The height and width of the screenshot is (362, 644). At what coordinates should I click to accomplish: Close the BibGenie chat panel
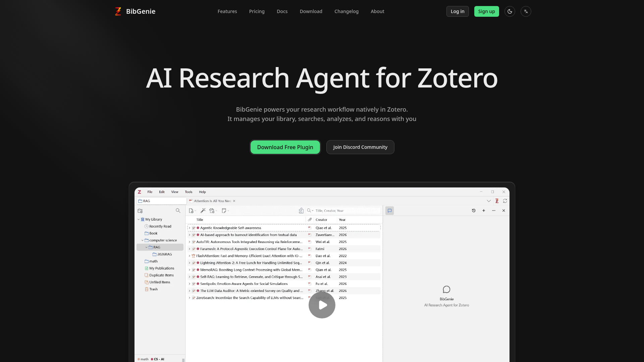504,211
